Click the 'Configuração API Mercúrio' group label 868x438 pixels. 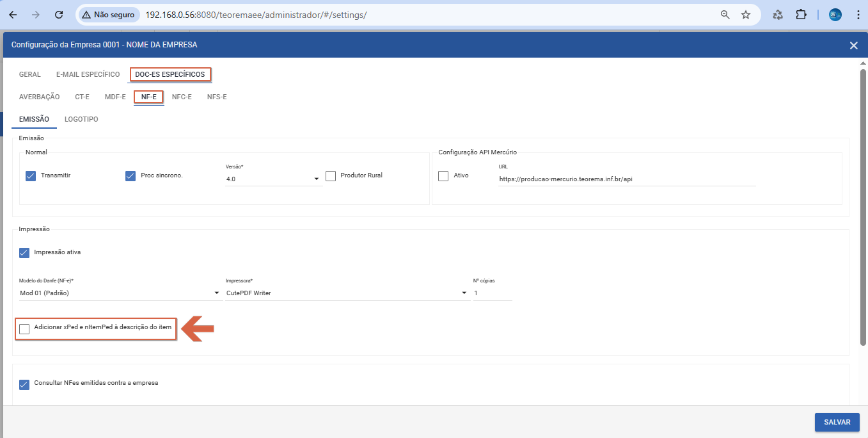click(x=477, y=152)
